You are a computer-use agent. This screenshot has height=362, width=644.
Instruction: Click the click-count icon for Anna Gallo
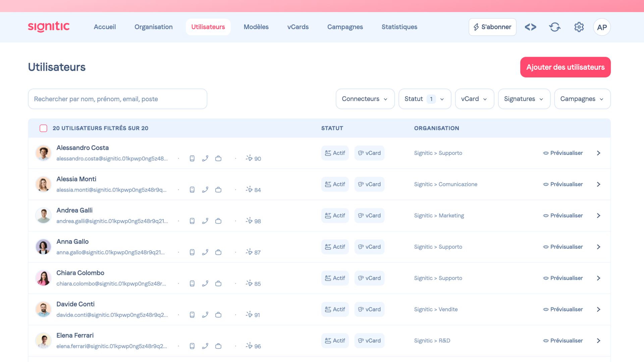[x=249, y=252]
